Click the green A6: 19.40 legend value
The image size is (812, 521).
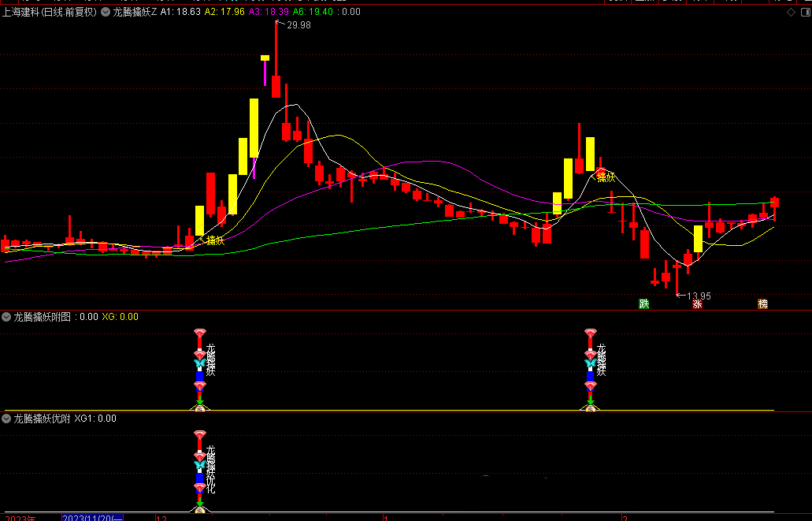pyautogui.click(x=313, y=12)
